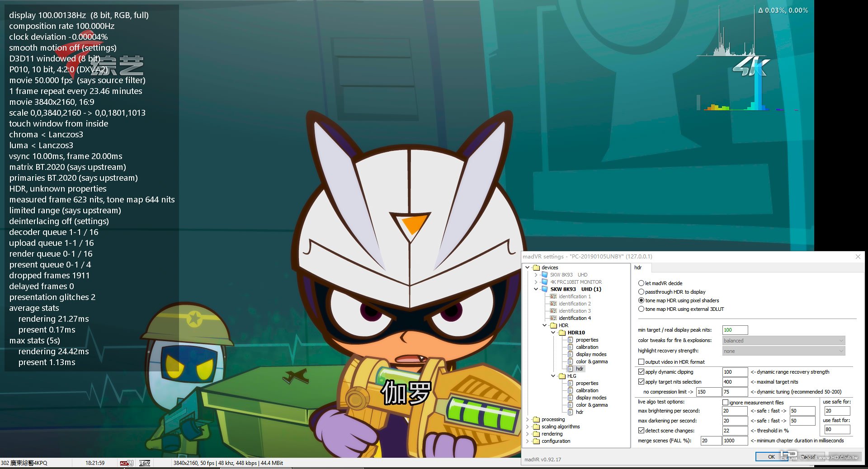Enable output video in HDR format
The image size is (868, 469).
[641, 362]
